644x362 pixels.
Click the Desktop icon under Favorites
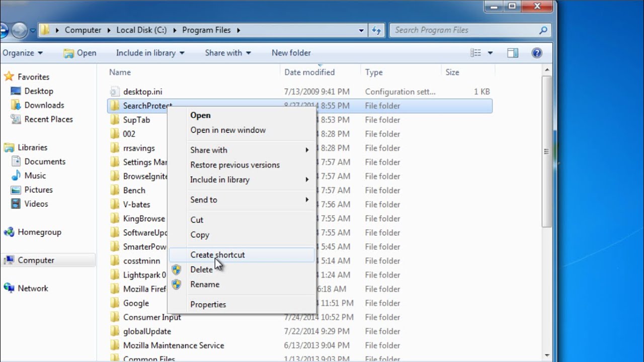(x=16, y=91)
